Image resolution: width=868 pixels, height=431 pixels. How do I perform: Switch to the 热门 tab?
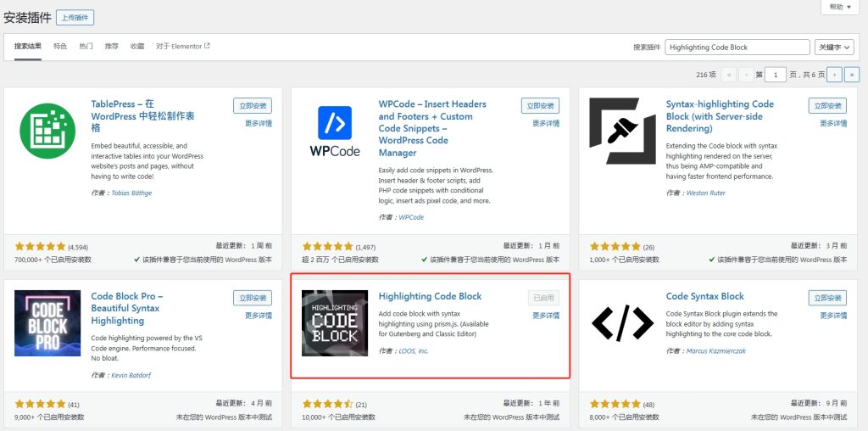tap(86, 47)
